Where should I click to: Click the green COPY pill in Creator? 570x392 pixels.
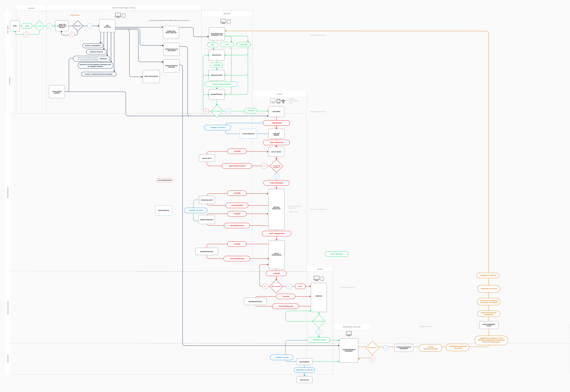click(x=227, y=45)
